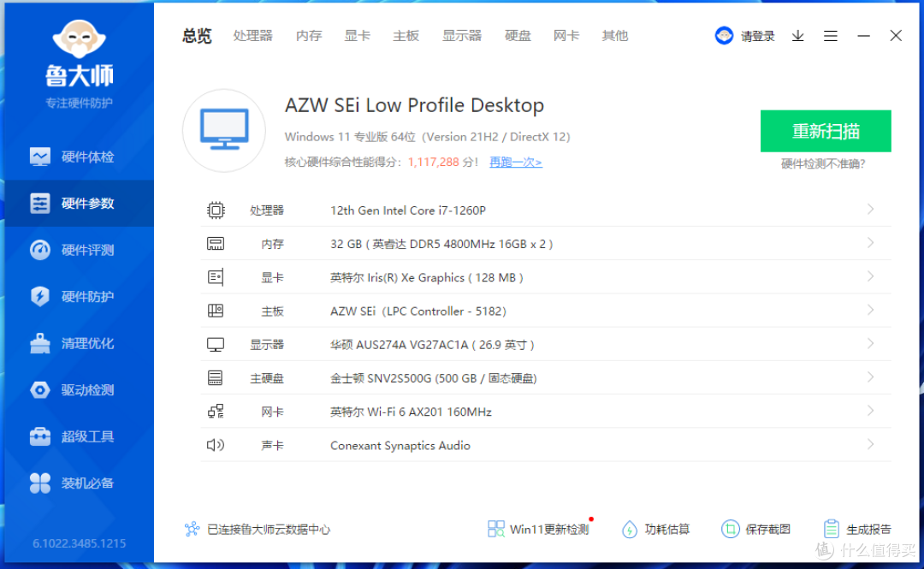Click the 硬件评测 gauge icon
Image resolution: width=924 pixels, height=569 pixels.
pos(40,250)
